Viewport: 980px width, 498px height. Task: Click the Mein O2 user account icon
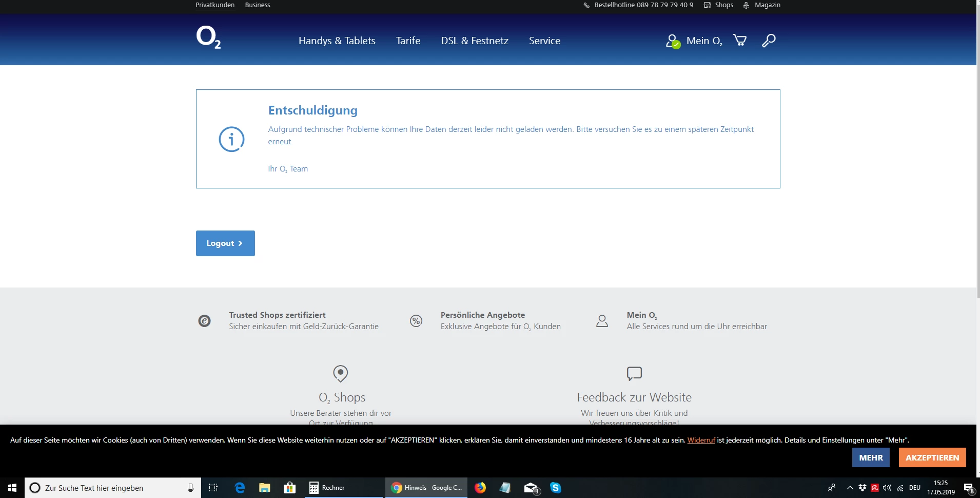[673, 41]
